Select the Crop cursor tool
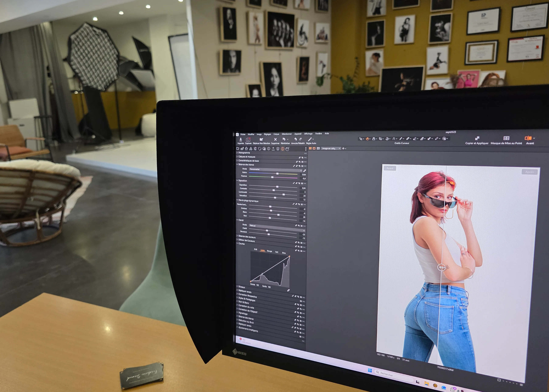 coord(380,139)
